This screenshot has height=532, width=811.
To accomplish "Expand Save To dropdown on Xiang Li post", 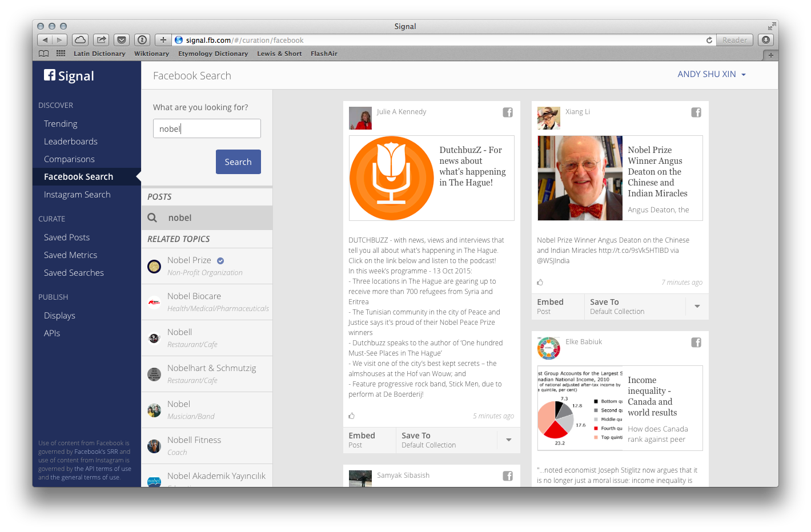I will click(697, 307).
